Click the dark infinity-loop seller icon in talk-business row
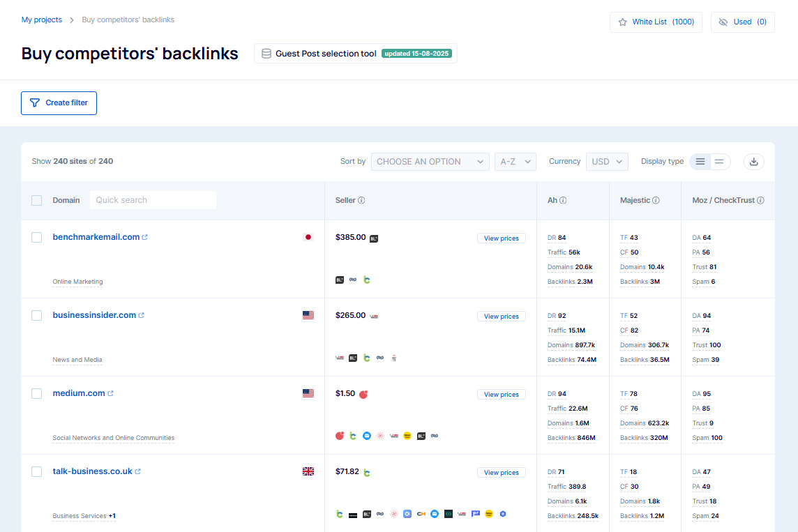 tap(449, 514)
